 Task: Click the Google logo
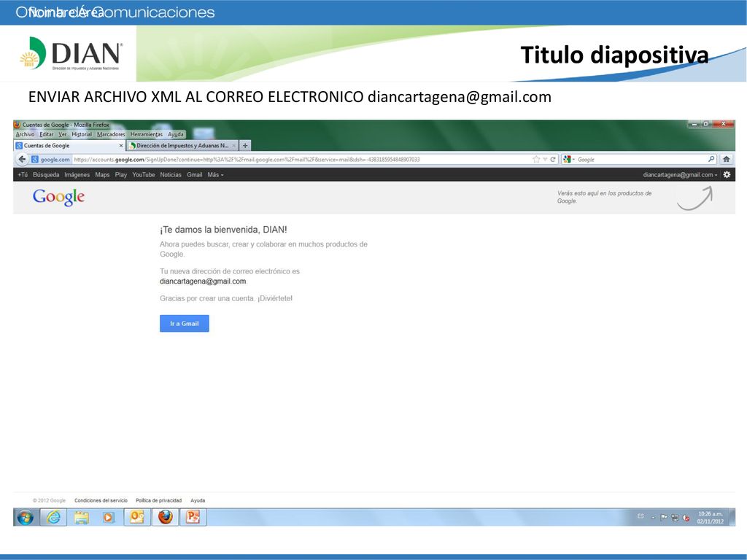[58, 197]
